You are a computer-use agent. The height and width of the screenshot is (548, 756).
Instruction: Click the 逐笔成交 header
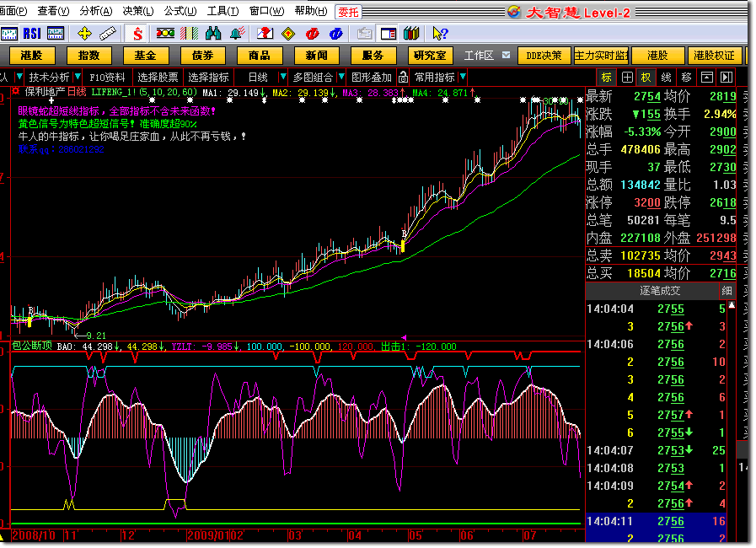point(660,291)
